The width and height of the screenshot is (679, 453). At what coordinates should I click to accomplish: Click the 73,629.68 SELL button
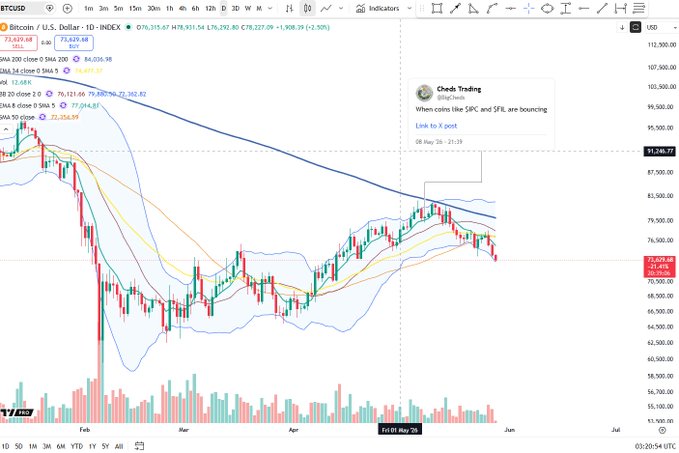coord(18,42)
